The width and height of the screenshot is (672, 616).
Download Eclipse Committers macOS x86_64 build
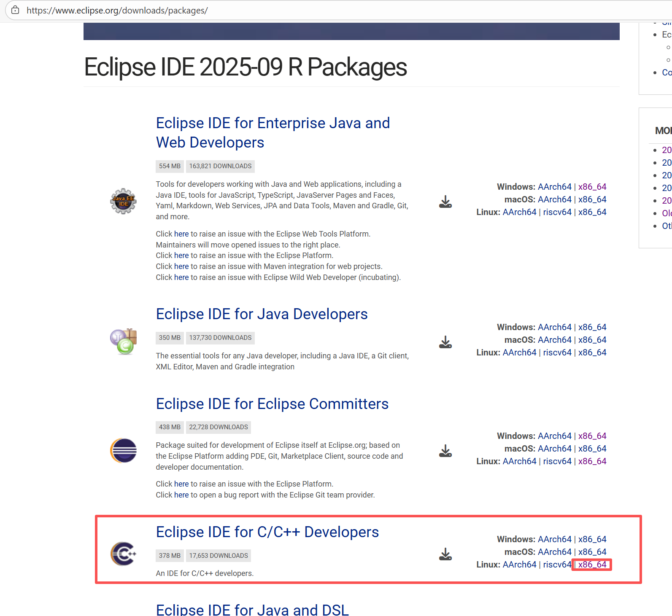coord(592,449)
